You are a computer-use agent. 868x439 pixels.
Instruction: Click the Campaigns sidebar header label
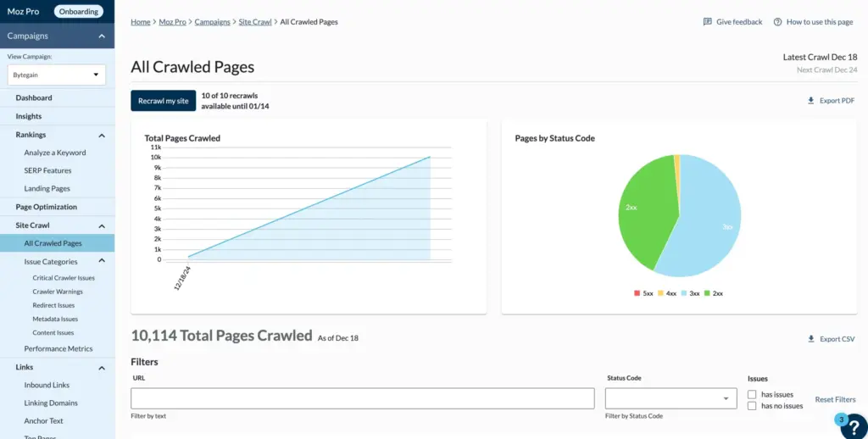[x=28, y=36]
